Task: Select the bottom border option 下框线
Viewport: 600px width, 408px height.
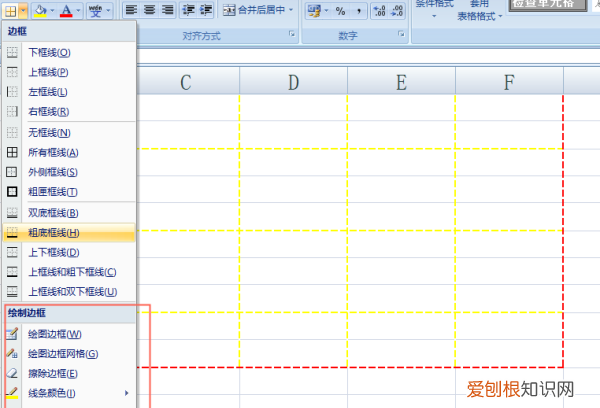Action: pyautogui.click(x=48, y=51)
